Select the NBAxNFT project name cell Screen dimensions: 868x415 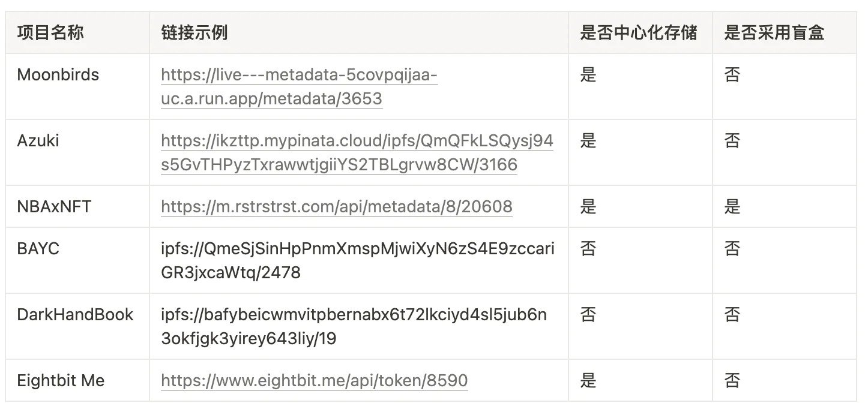(55, 207)
